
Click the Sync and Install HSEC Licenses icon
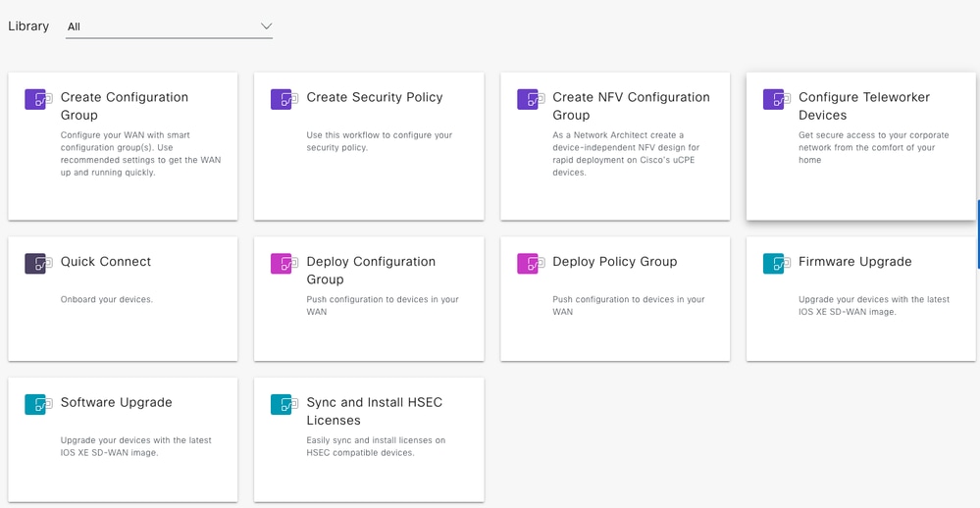click(284, 404)
